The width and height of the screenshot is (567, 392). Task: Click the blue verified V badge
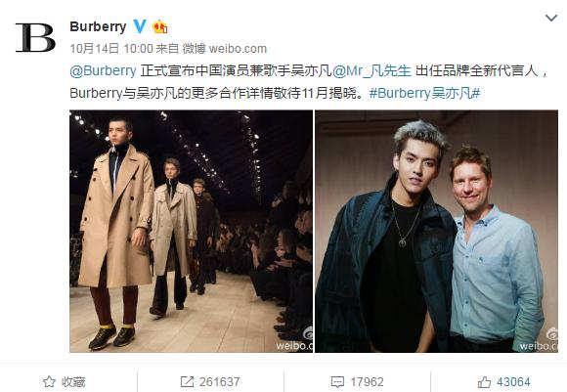tap(140, 26)
